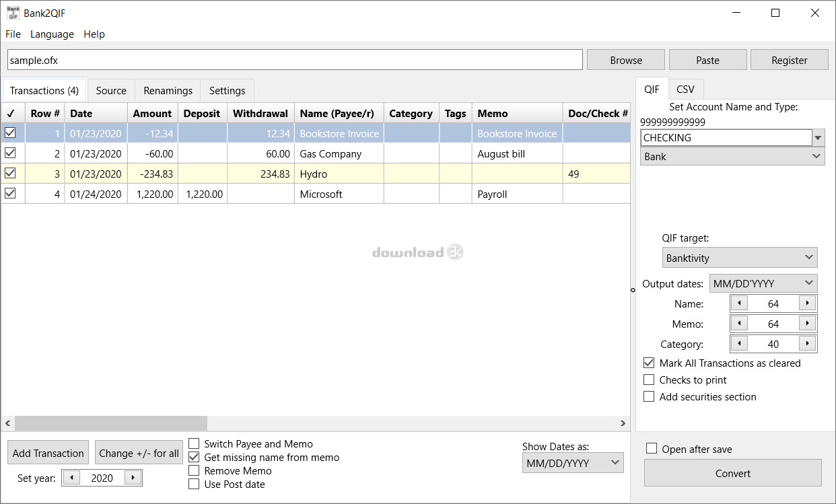Viewport: 836px width, 504px height.
Task: Select the Microsoft payee cell
Action: point(339,194)
